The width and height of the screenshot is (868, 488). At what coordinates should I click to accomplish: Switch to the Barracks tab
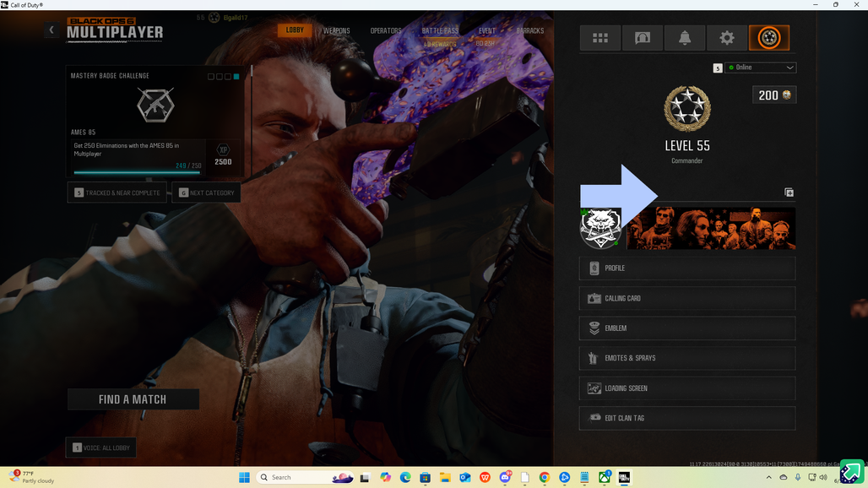(529, 31)
